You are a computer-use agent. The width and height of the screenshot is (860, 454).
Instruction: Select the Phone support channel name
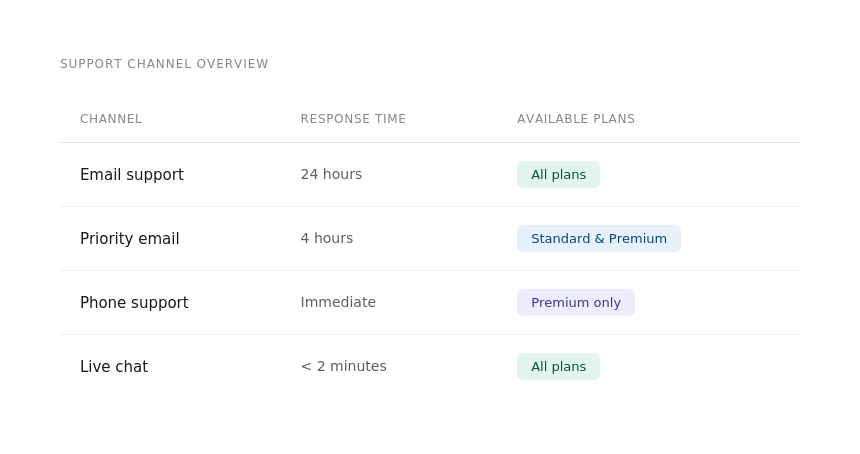pyautogui.click(x=134, y=303)
